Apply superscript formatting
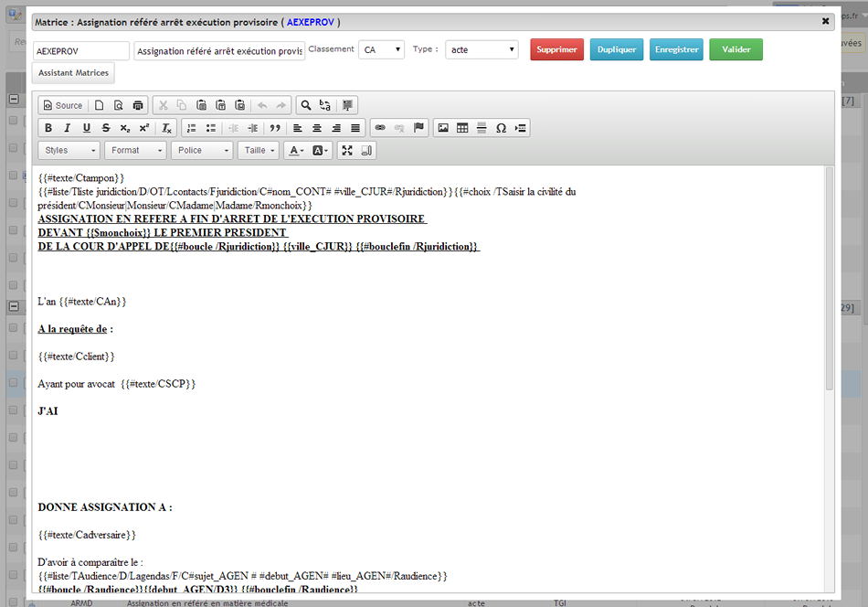This screenshot has height=607, width=868. click(144, 128)
